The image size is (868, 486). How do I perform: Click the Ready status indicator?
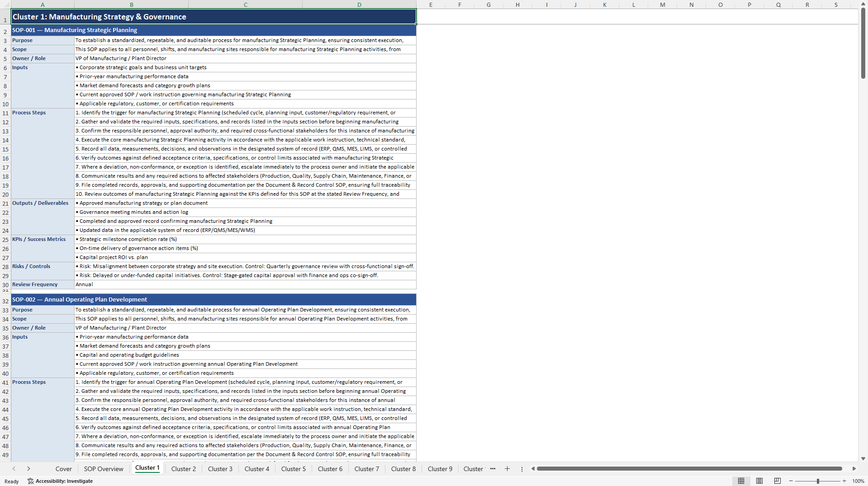pyautogui.click(x=11, y=481)
